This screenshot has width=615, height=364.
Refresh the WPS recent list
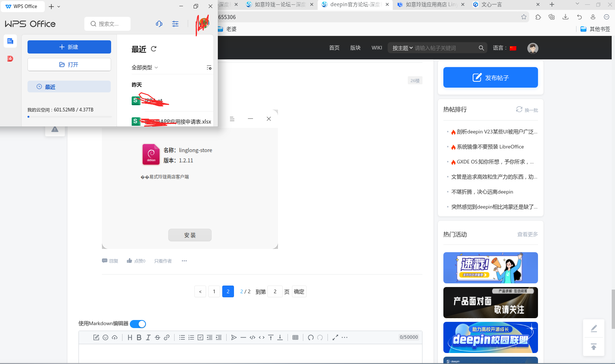154,49
